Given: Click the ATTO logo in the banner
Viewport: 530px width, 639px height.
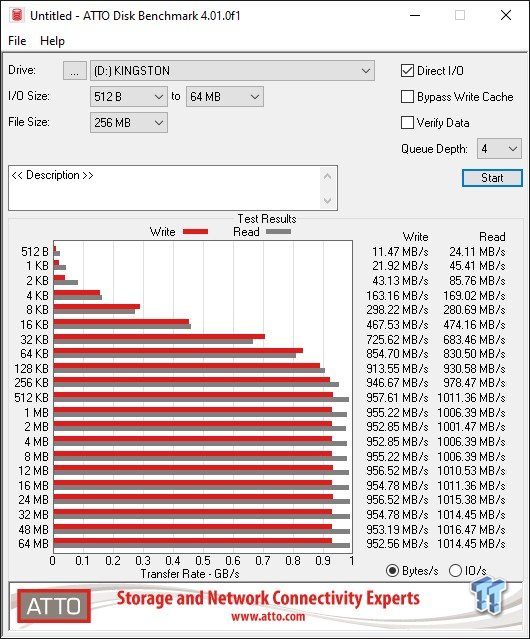Looking at the screenshot, I should [53, 606].
